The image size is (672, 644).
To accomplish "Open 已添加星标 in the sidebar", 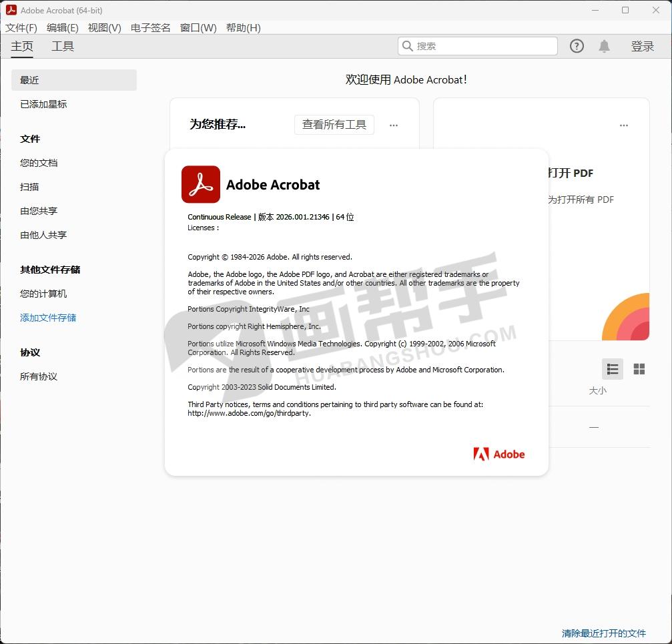I will pyautogui.click(x=43, y=104).
